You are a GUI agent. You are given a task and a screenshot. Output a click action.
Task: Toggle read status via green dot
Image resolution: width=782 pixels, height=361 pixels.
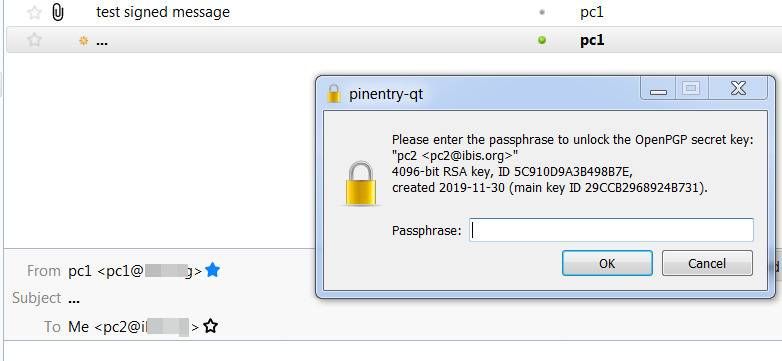(x=542, y=40)
